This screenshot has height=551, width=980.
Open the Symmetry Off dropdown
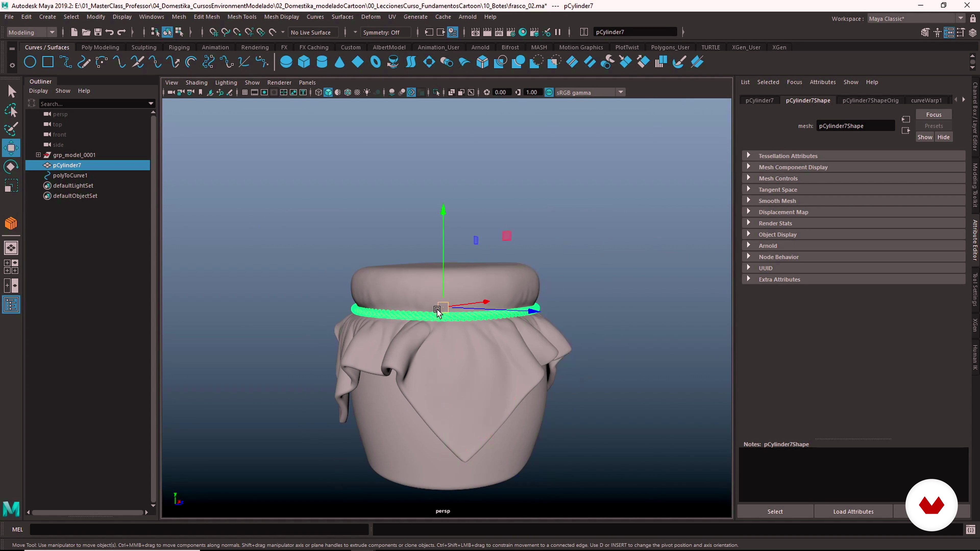point(386,32)
